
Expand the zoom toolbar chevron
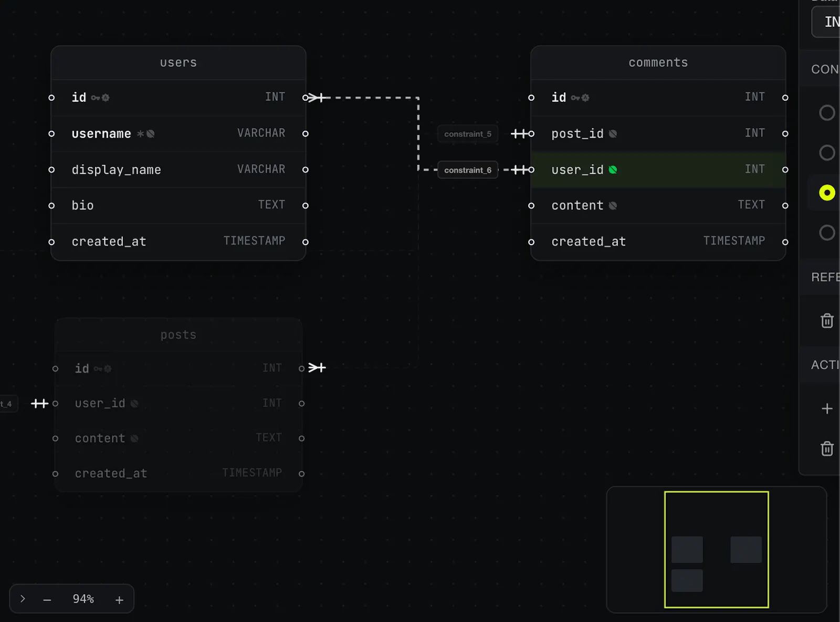(x=23, y=599)
